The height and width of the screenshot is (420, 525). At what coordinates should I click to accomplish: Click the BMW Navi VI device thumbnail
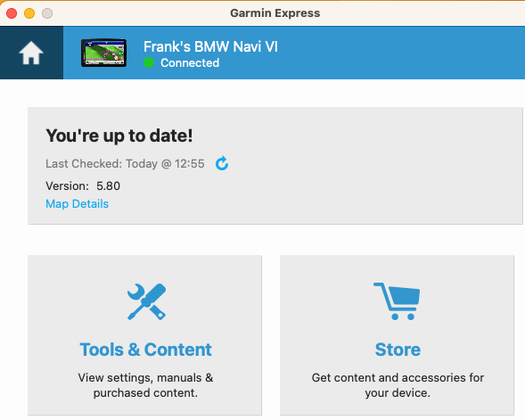[x=103, y=53]
